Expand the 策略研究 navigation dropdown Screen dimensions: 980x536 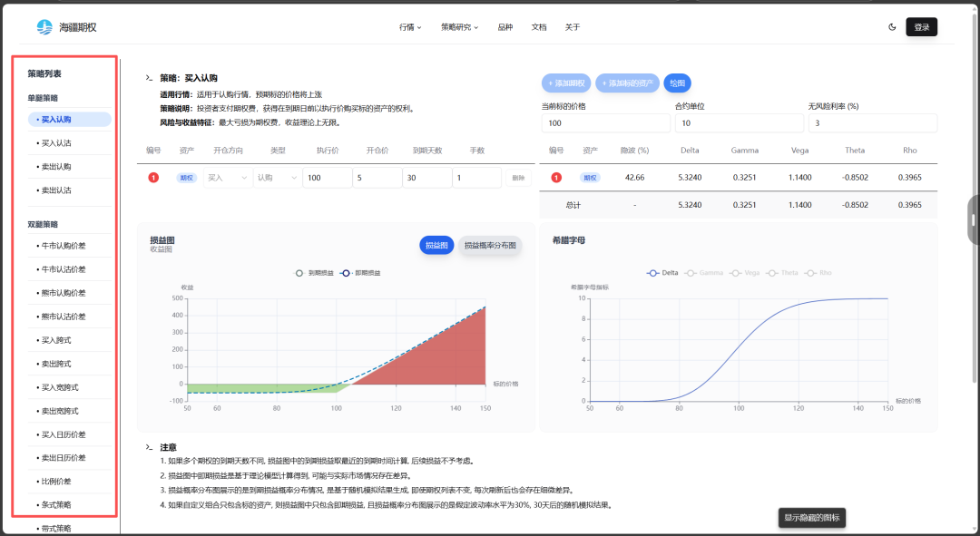click(459, 27)
